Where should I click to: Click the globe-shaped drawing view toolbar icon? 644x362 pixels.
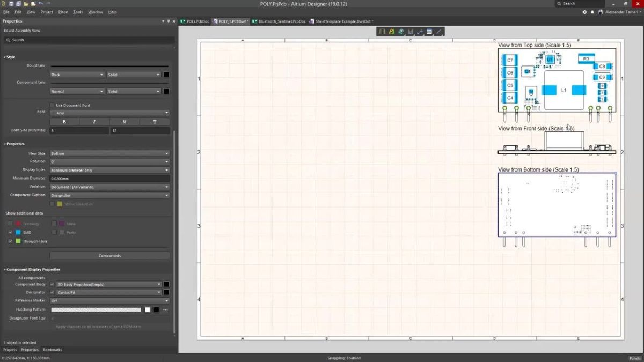tap(401, 32)
